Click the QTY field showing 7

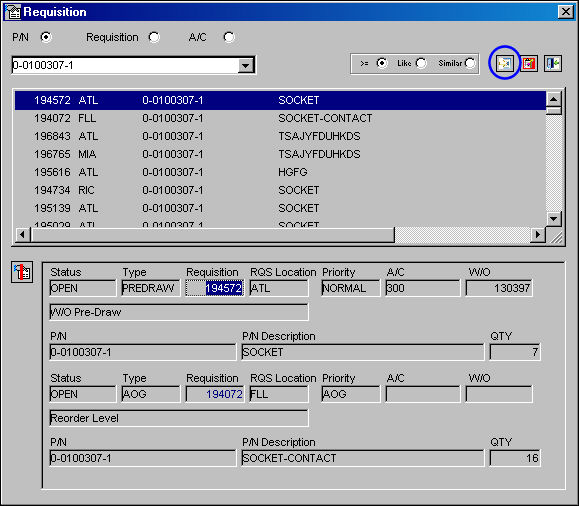[x=515, y=352]
